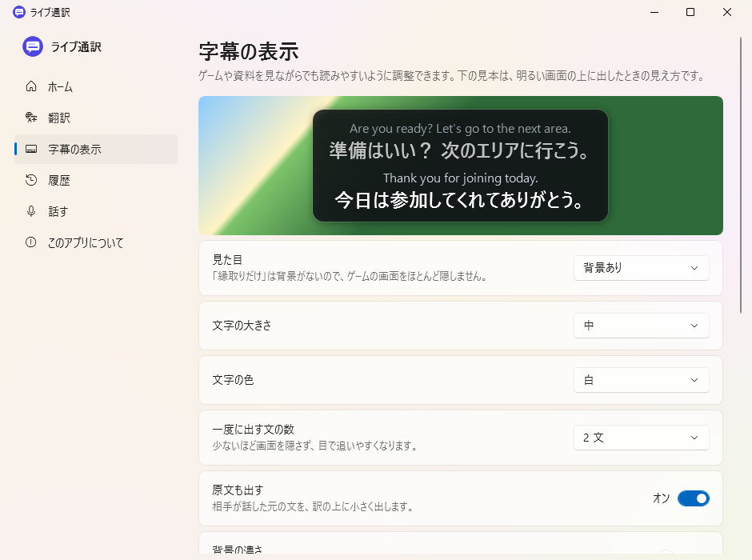This screenshot has width=752, height=560.
Task: Click the translation (翻訳) icon in the sidebar
Action: (31, 118)
